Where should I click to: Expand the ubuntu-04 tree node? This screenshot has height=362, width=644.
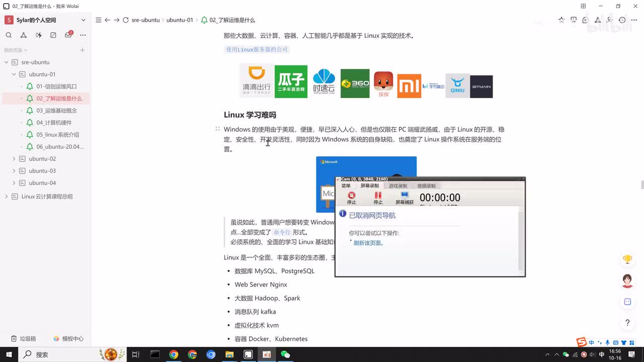pos(14,183)
